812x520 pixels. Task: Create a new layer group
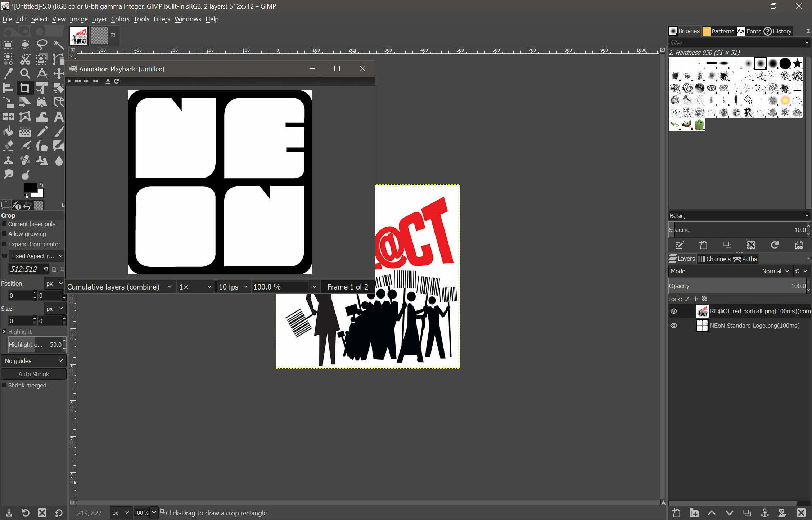[694, 513]
